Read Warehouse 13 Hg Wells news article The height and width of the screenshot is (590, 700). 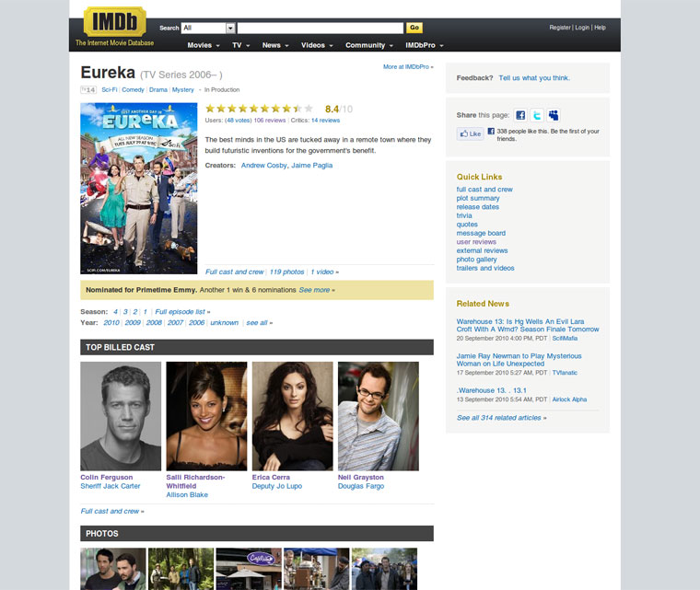528,325
